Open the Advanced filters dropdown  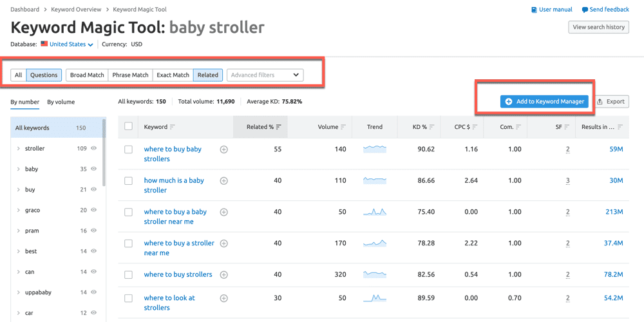[x=265, y=75]
